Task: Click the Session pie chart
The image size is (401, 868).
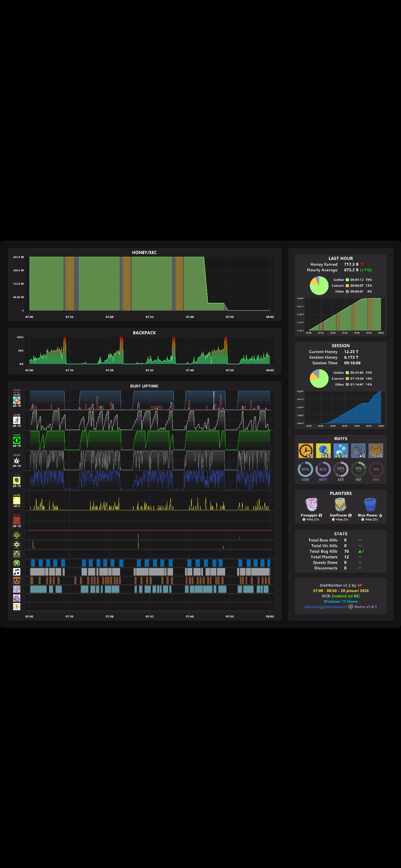Action: [319, 378]
